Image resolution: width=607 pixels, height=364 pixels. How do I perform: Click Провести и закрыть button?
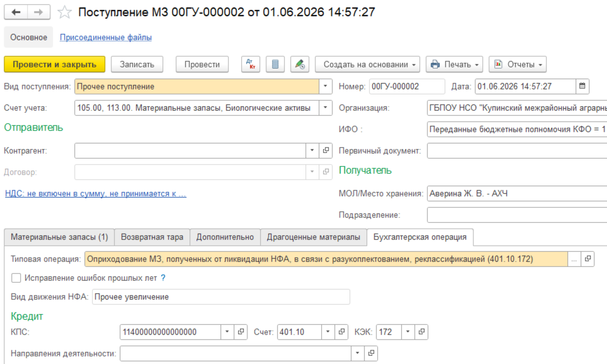pyautogui.click(x=55, y=64)
